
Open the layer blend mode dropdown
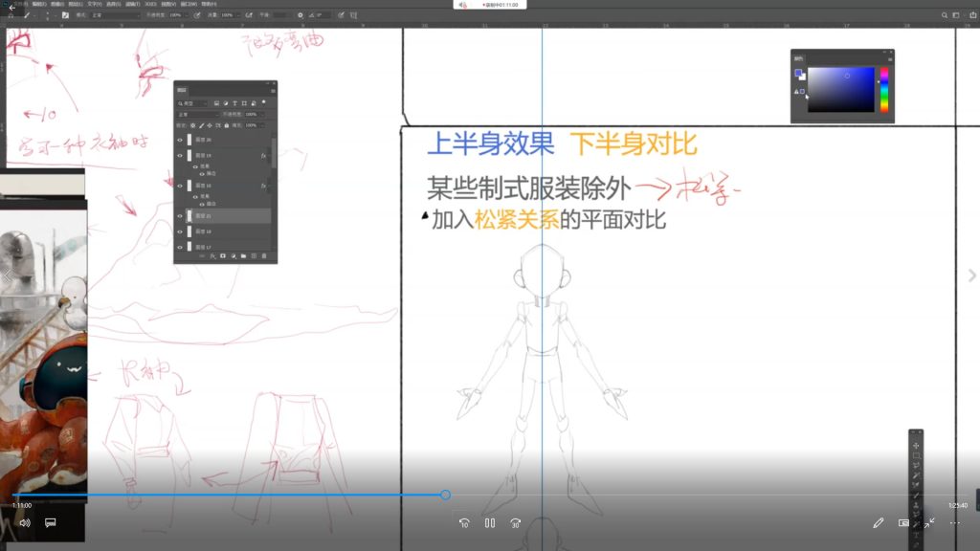tap(196, 114)
